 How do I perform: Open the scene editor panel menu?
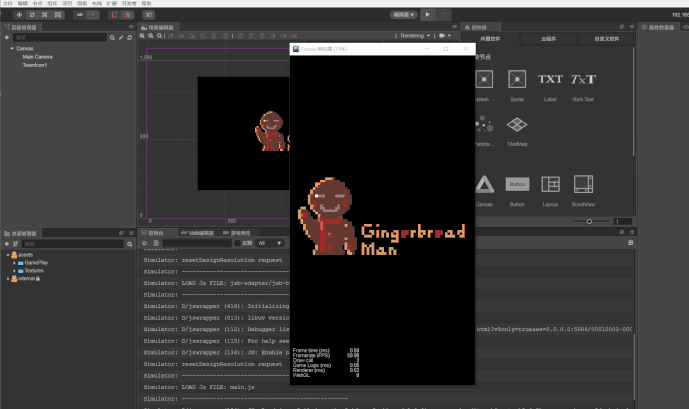tap(455, 27)
